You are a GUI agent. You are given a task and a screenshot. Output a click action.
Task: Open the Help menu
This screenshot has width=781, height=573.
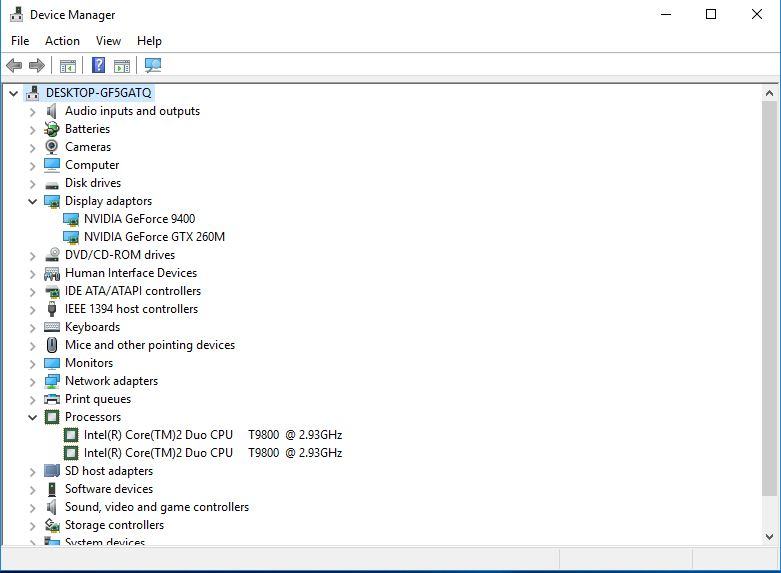click(x=149, y=41)
